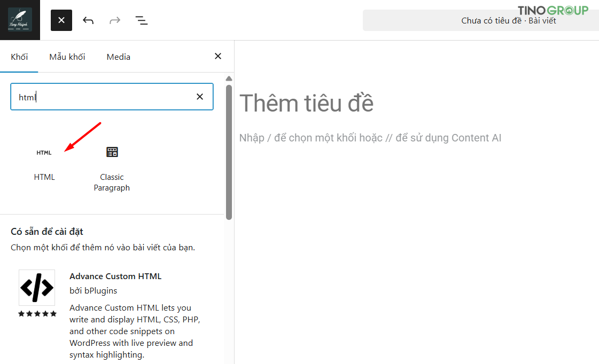Click the inserter panel scrollbar thumb

[229, 152]
